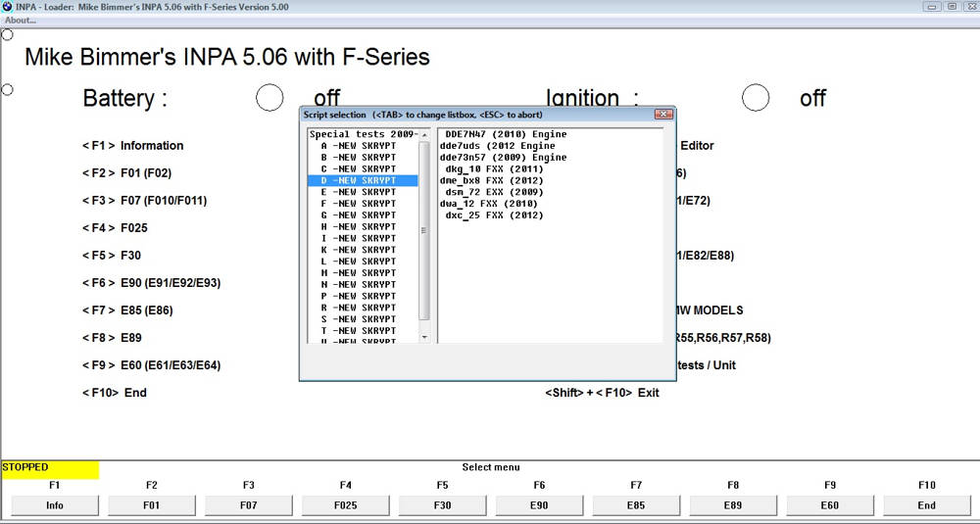Open the About... menu
This screenshot has height=524, width=980.
pos(21,20)
